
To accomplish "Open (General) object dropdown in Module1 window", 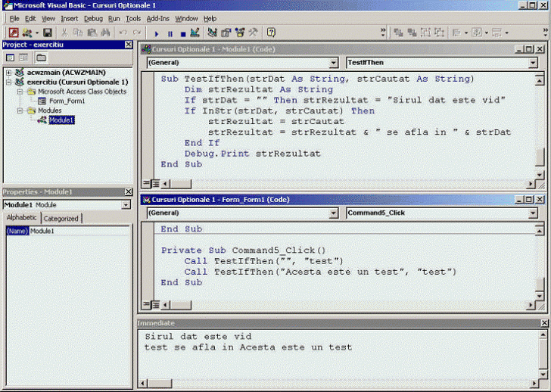I will click(333, 63).
